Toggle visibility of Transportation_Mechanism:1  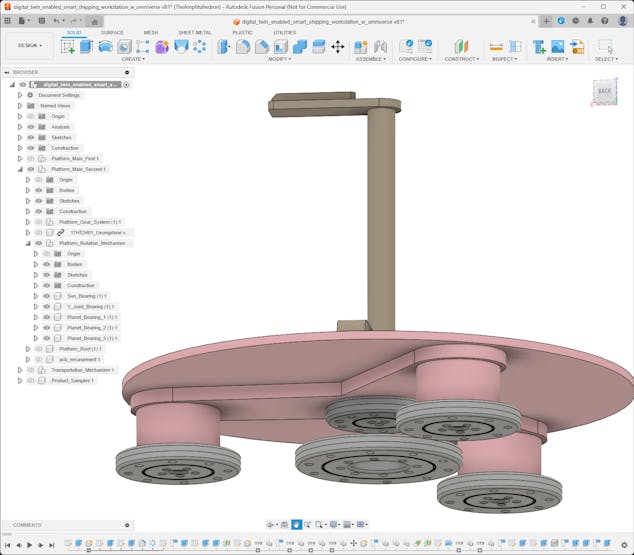(x=30, y=370)
